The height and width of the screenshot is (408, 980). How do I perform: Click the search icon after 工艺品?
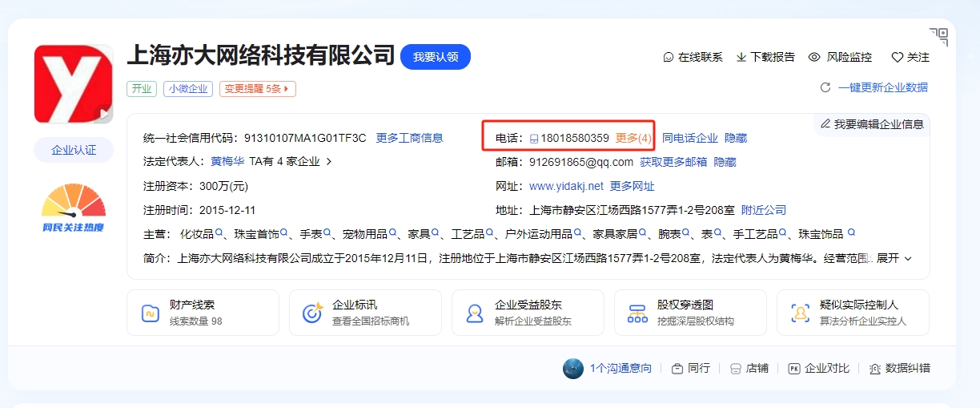coord(489,233)
